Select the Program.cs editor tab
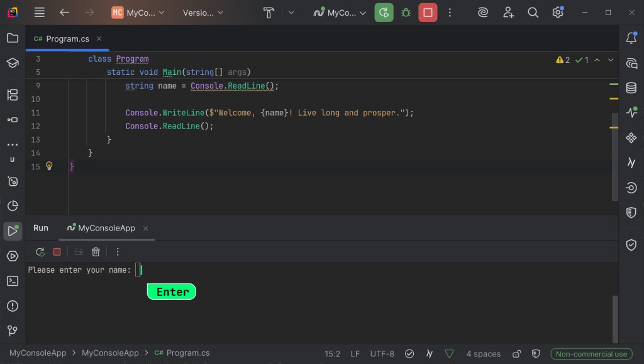The width and height of the screenshot is (644, 364). click(67, 38)
